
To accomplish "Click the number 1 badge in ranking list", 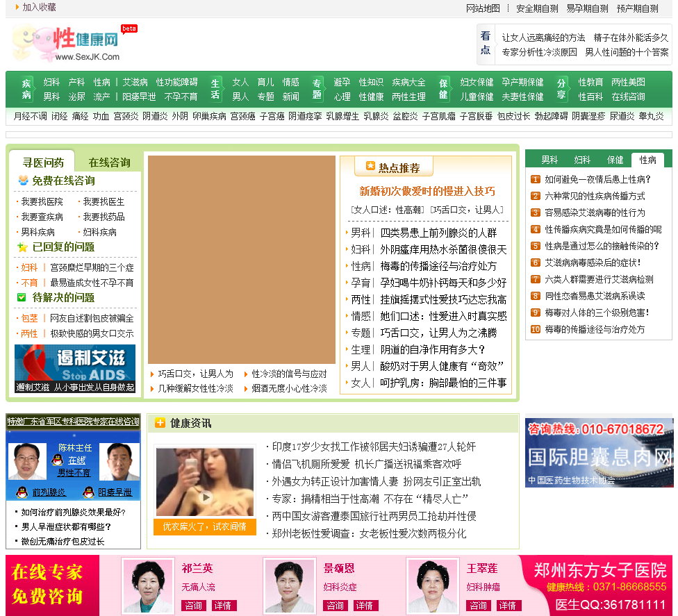I will click(536, 179).
